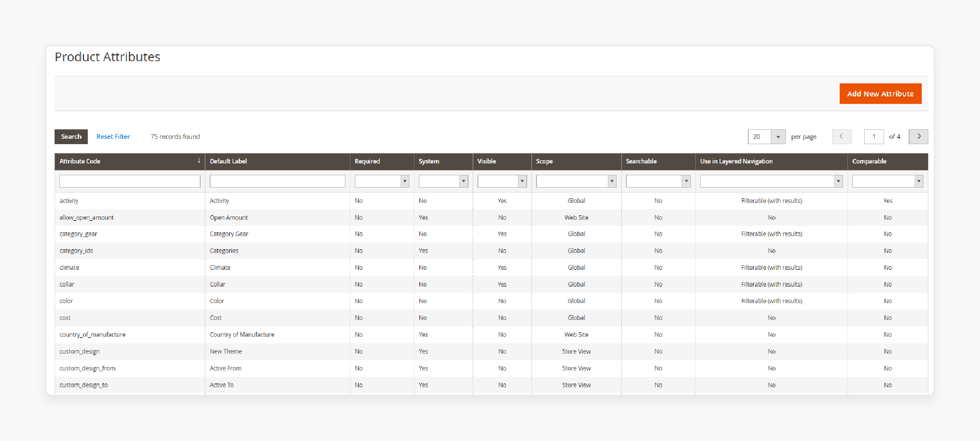The width and height of the screenshot is (980, 441).
Task: Click the Active From default label
Action: [x=225, y=368]
